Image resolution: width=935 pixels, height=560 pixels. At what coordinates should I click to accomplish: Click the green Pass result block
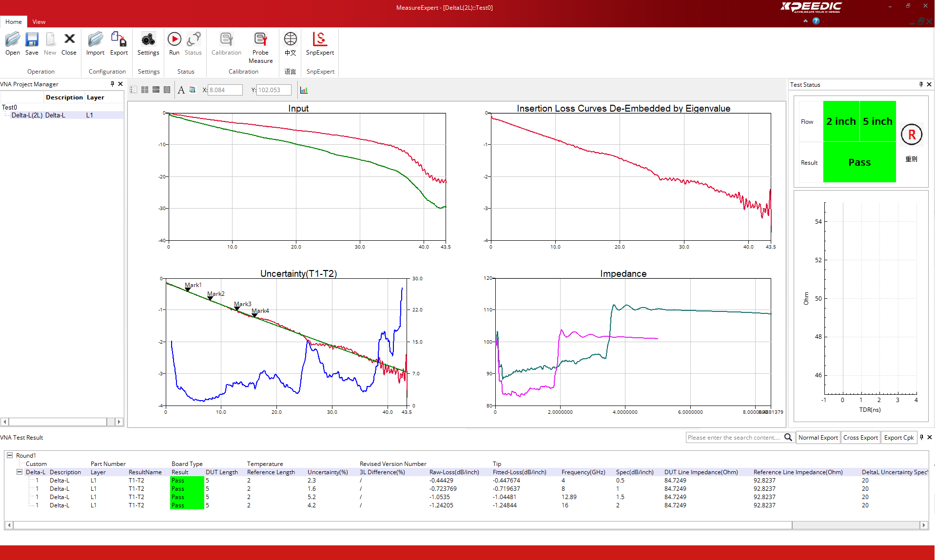point(859,162)
